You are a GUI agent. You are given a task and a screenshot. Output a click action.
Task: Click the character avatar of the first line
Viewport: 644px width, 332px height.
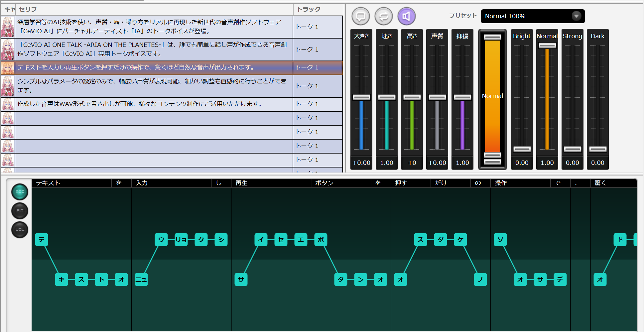coord(8,27)
